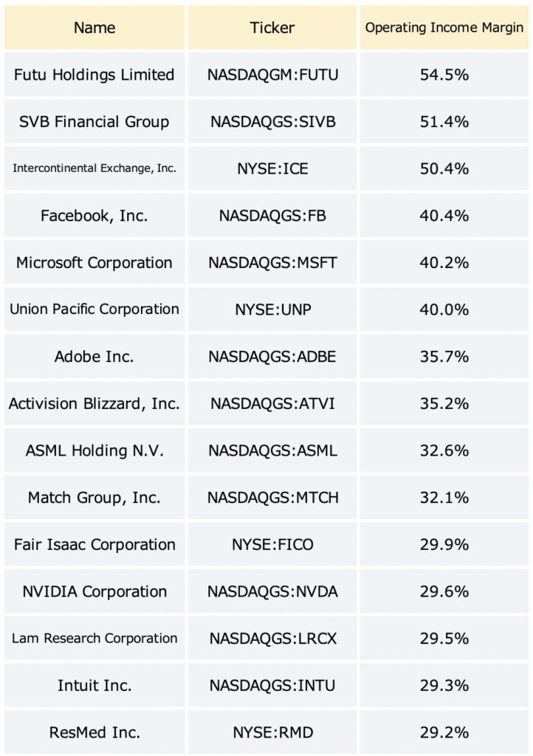Click the NYSE:FICO ticker cell
Screen dimensions: 533x756
pyautogui.click(x=272, y=544)
